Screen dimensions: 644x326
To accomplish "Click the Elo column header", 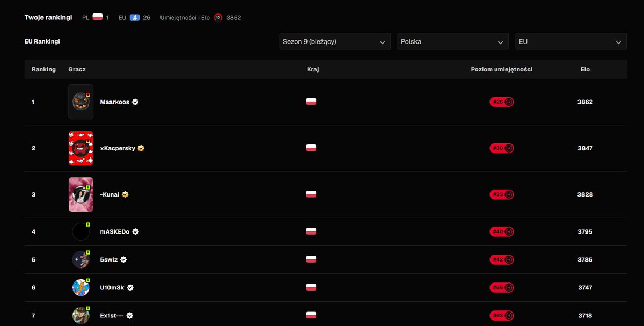I will [x=585, y=69].
